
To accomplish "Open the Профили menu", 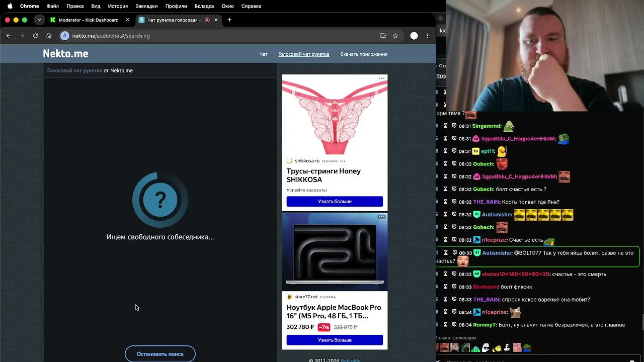I will point(176,6).
